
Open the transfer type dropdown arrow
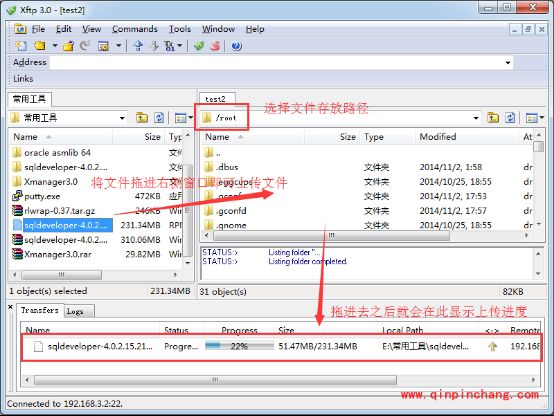(179, 46)
